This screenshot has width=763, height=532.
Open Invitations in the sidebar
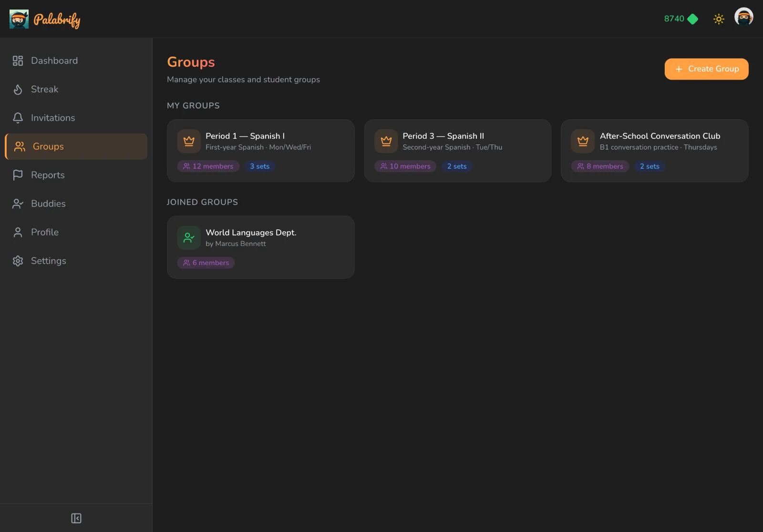[x=76, y=118]
